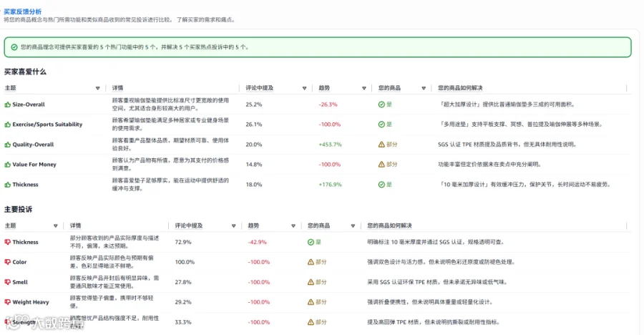Select the Quality-Overall topic text
This screenshot has width=644, height=335.
point(33,145)
